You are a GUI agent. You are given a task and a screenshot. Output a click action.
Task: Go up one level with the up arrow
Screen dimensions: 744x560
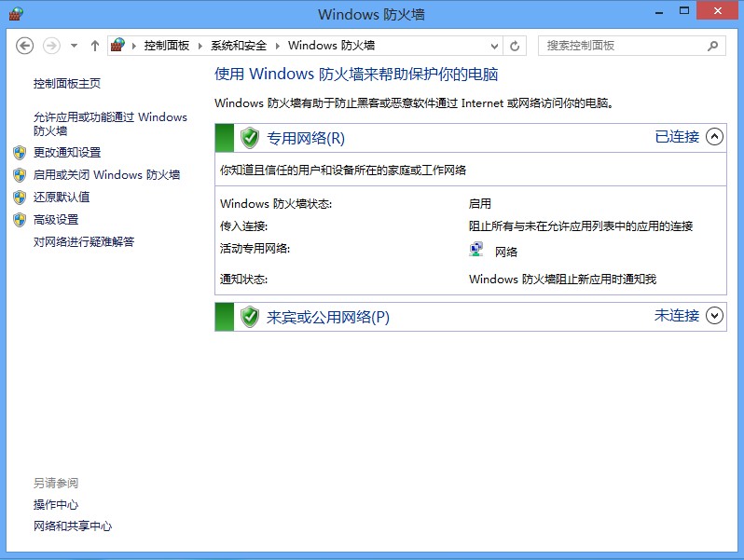(x=95, y=46)
